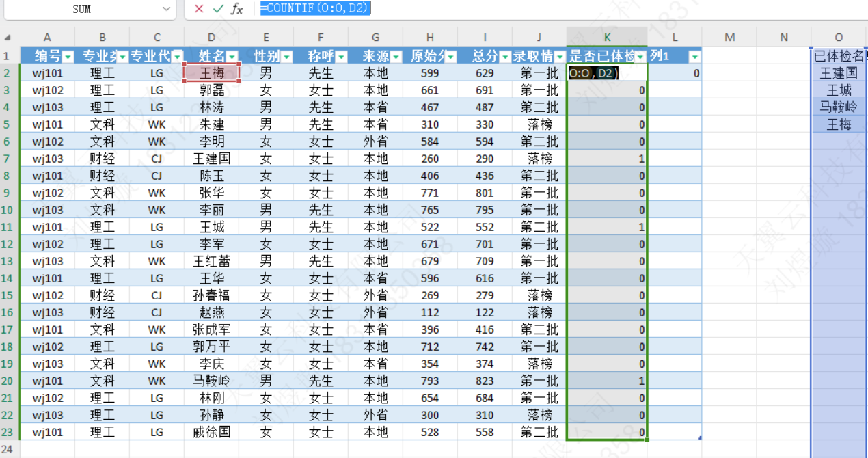The width and height of the screenshot is (868, 458).
Task: Select the column O header
Action: 839,38
